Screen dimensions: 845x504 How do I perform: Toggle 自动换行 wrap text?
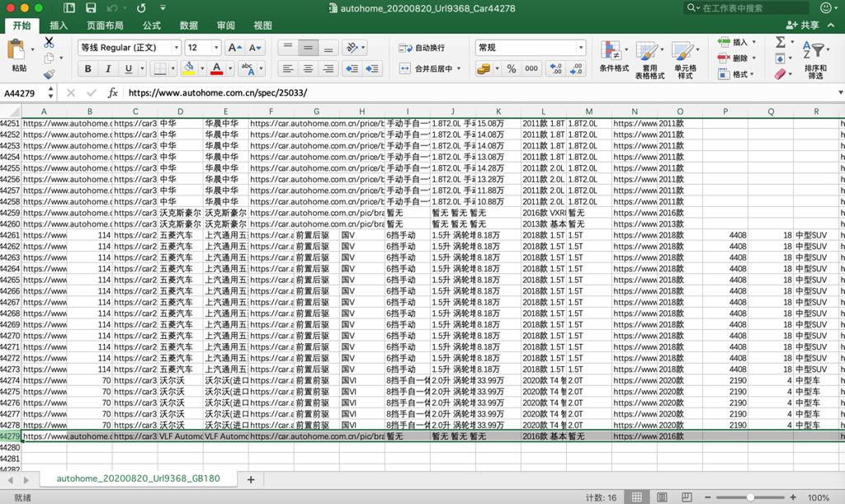click(422, 48)
